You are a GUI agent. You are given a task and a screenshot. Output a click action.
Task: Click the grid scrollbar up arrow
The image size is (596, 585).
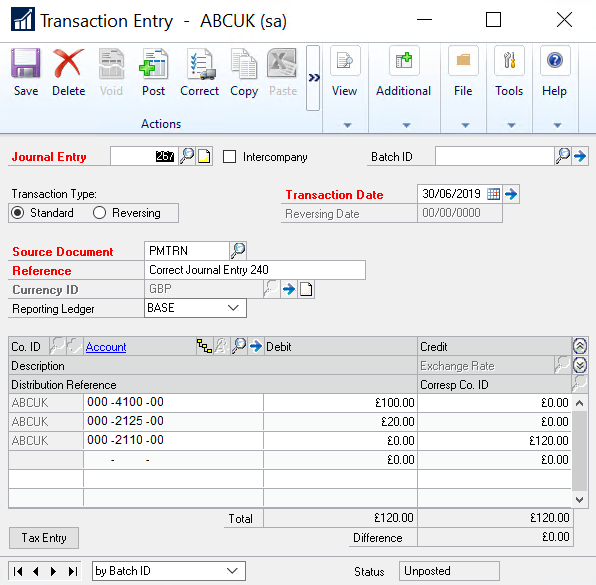click(579, 403)
